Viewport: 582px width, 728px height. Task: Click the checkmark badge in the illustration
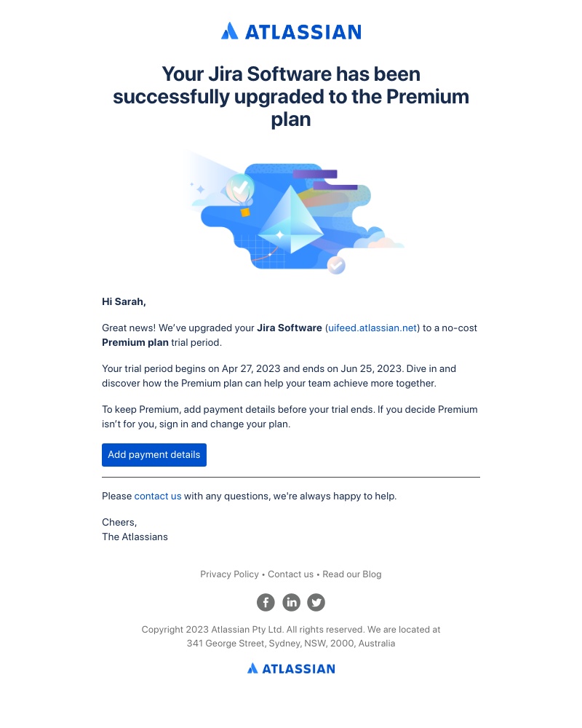tap(335, 265)
